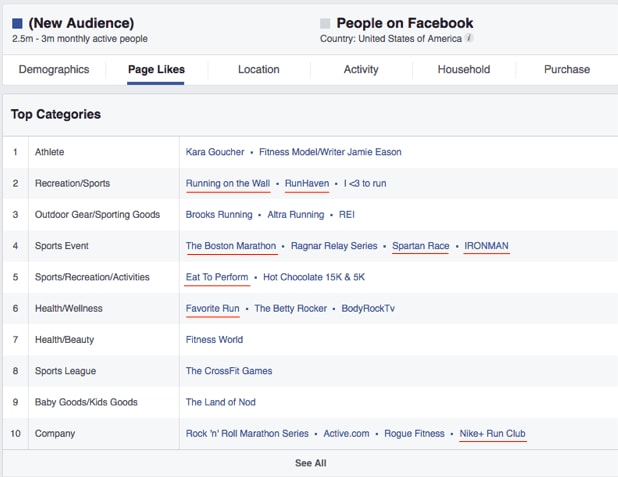This screenshot has width=618, height=477.
Task: Open the RunHaven page link
Action: coord(307,183)
